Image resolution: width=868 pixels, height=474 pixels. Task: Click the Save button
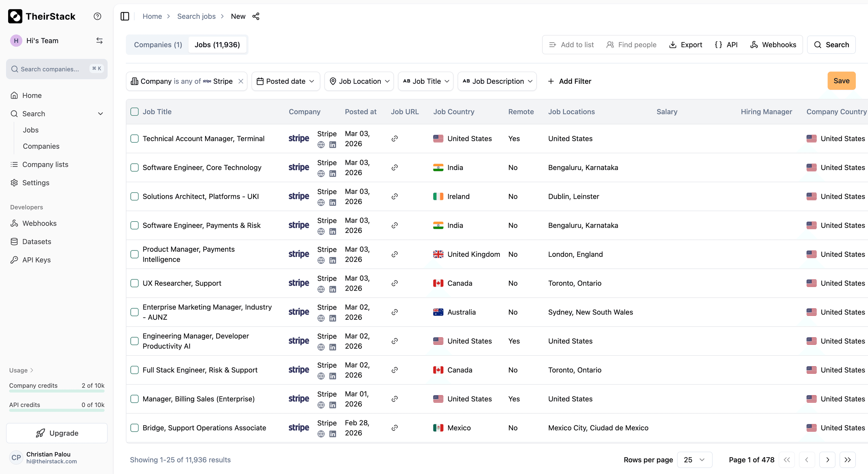click(x=841, y=81)
